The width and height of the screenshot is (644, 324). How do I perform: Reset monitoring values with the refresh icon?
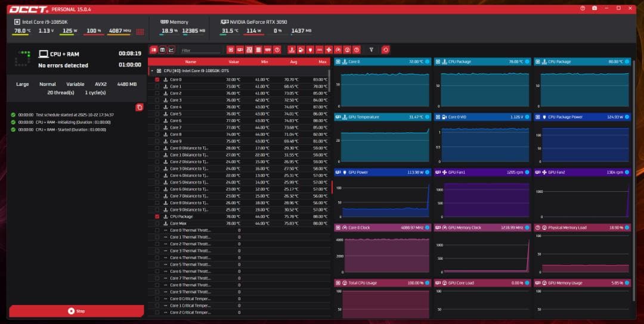pyautogui.click(x=385, y=50)
